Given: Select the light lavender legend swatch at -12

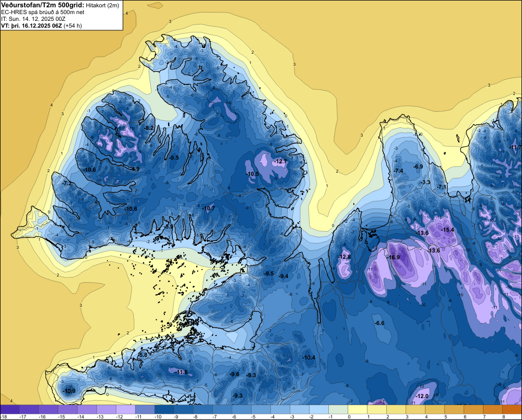Looking at the screenshot, I should pyautogui.click(x=126, y=409).
